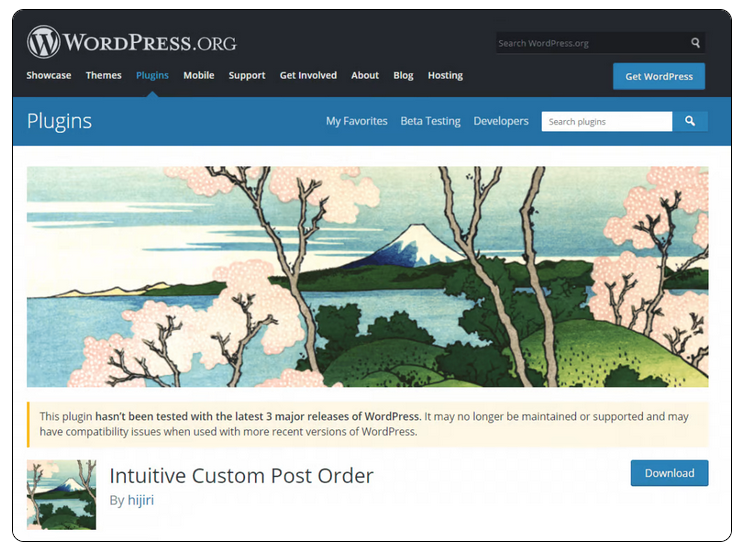Screen dimensions: 737x545
Task: Click the Get WordPress button
Action: (659, 76)
